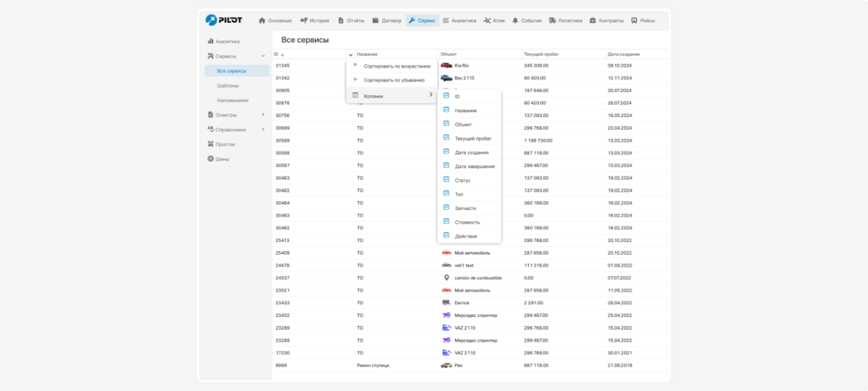
Task: Uncheck the Статус column checkbox
Action: (446, 180)
